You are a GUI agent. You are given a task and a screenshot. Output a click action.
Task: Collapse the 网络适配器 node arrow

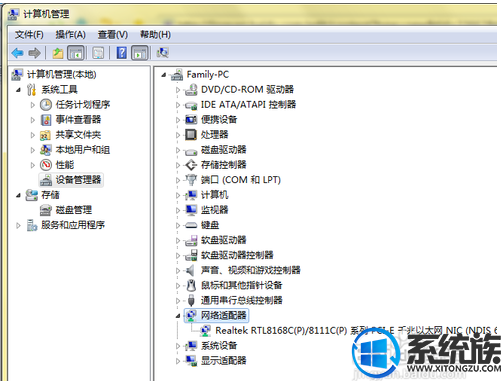pyautogui.click(x=178, y=316)
